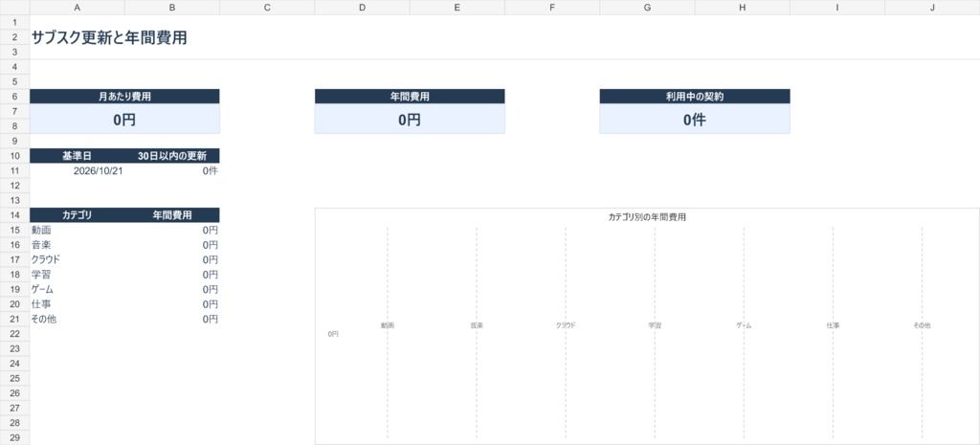Select the ゲーム category cell in the table
Viewport: 980px width, 445px height.
(x=78, y=289)
